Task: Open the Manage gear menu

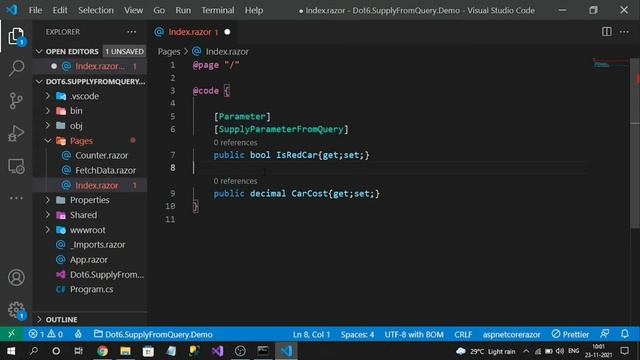Action: [x=16, y=310]
